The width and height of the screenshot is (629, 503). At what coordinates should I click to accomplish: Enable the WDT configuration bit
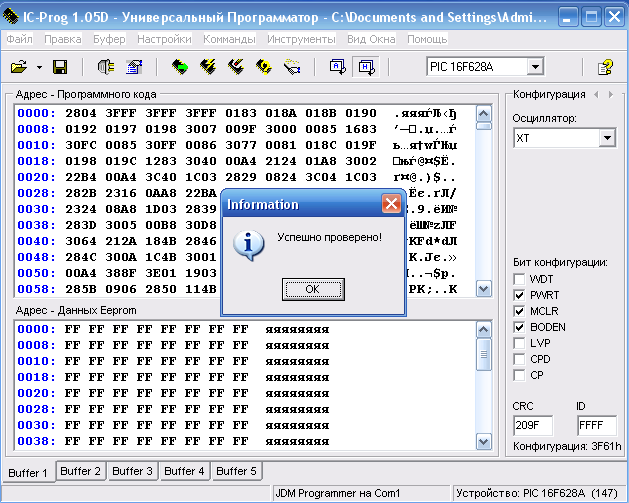[519, 279]
